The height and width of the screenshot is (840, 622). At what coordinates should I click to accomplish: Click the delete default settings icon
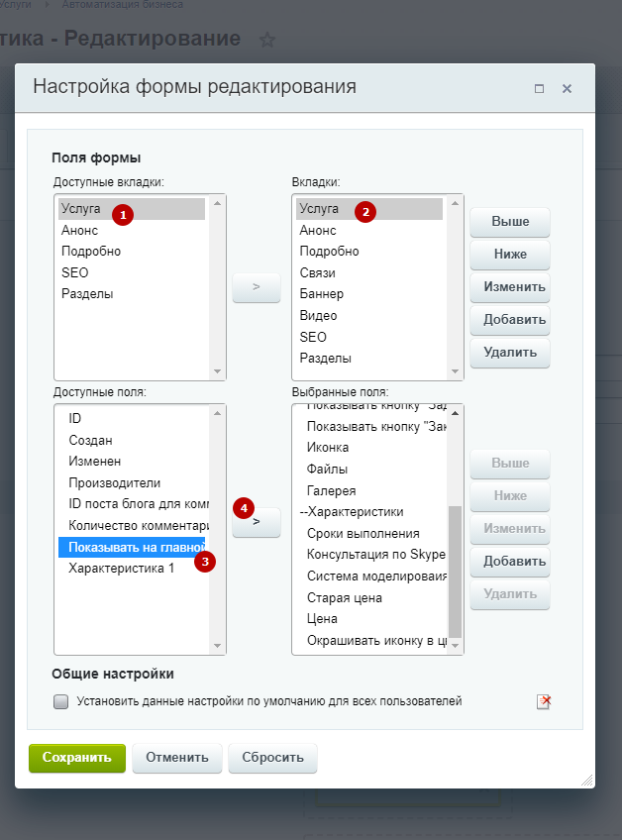coord(543,701)
